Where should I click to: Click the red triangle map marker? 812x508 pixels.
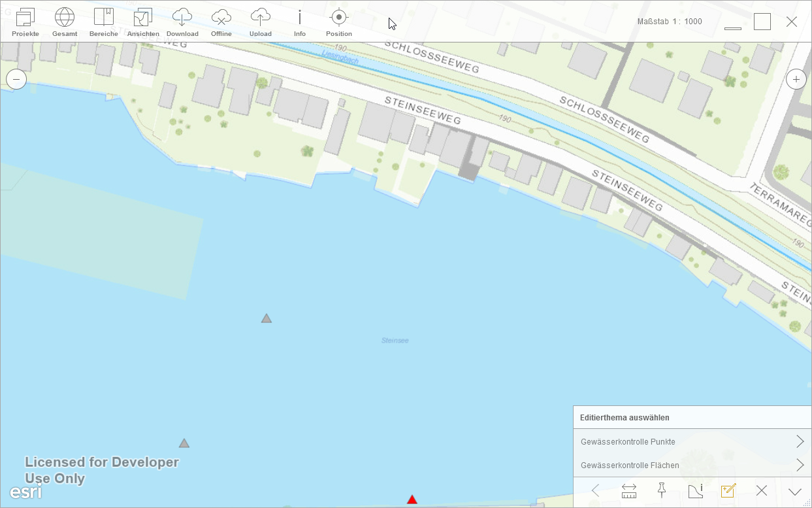pyautogui.click(x=412, y=500)
